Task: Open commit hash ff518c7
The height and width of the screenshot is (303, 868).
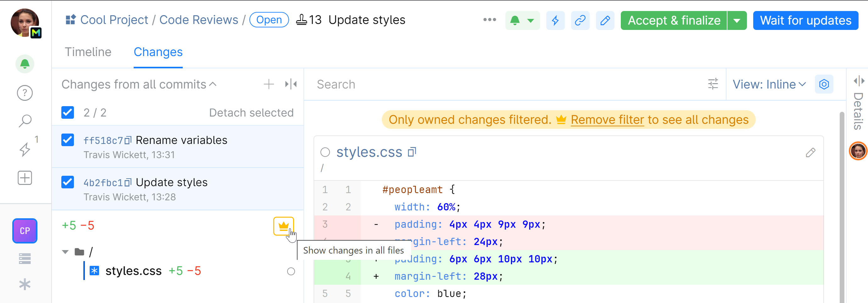Action: [x=103, y=140]
